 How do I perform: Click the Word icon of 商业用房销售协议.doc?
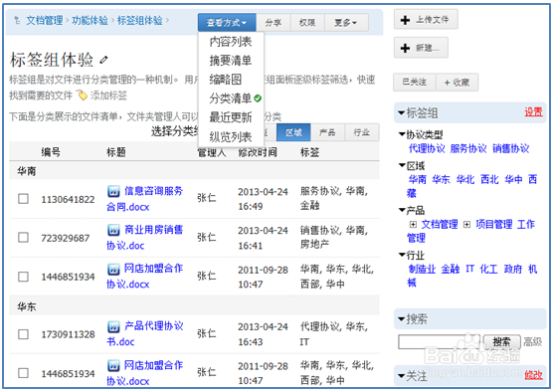click(113, 230)
